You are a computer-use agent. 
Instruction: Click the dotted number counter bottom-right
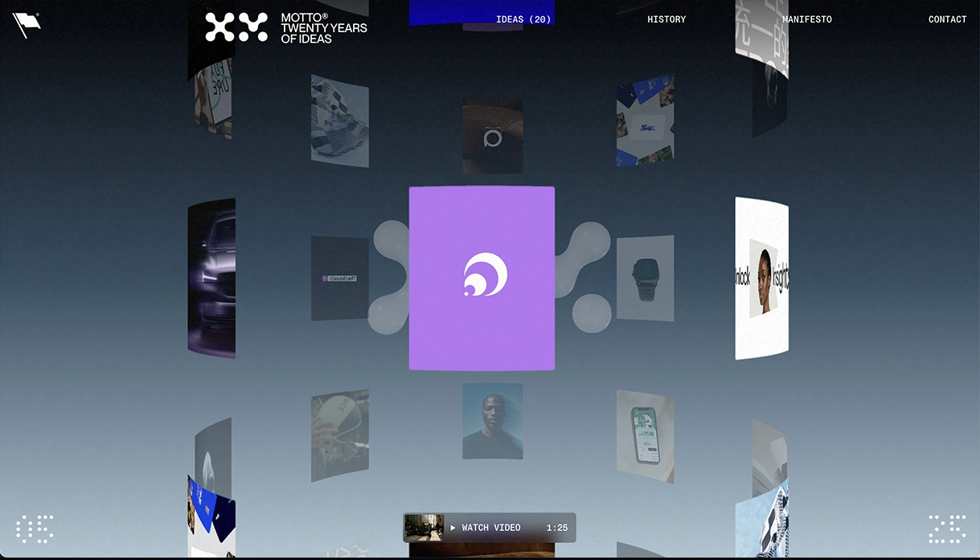point(947,529)
